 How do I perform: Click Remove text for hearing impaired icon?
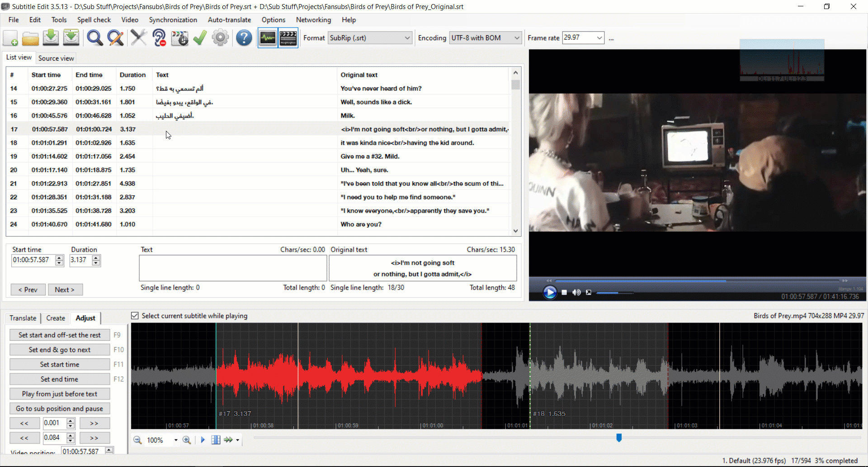[159, 38]
